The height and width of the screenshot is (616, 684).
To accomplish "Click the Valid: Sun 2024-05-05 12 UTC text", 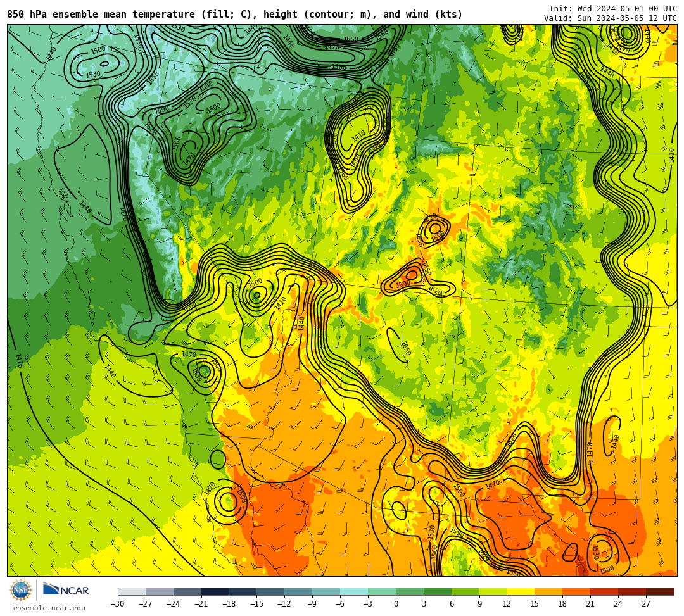I will coord(611,18).
